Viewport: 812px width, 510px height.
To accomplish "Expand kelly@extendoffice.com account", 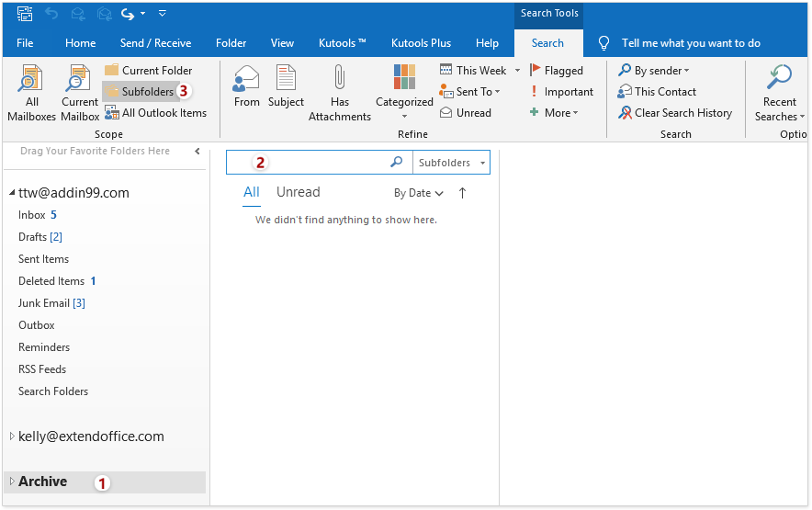I will click(x=12, y=437).
